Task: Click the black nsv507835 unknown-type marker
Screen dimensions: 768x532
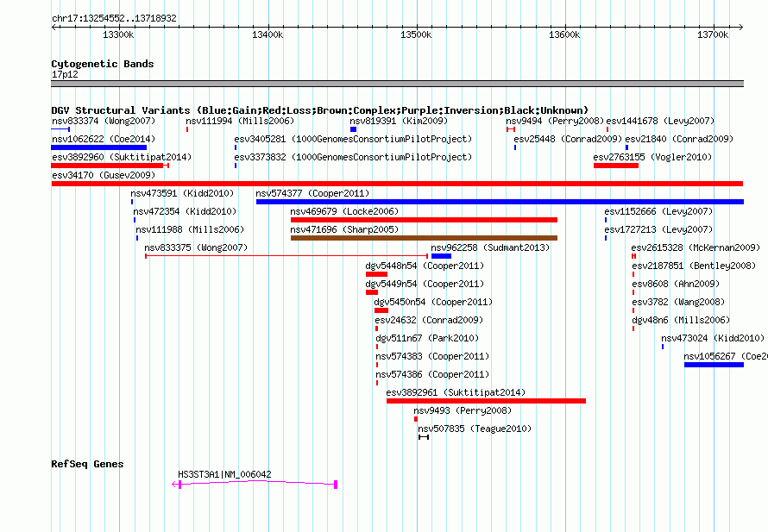Action: (x=424, y=437)
